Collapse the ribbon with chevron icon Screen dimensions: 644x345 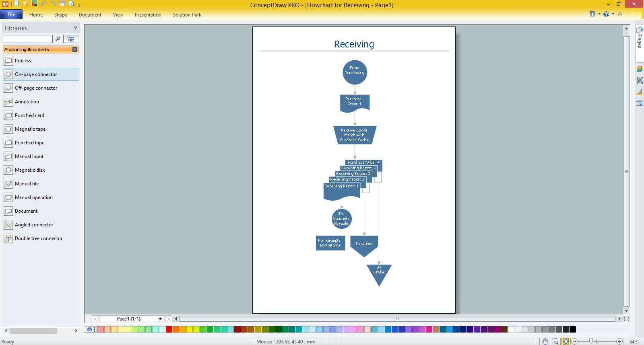tap(620, 14)
